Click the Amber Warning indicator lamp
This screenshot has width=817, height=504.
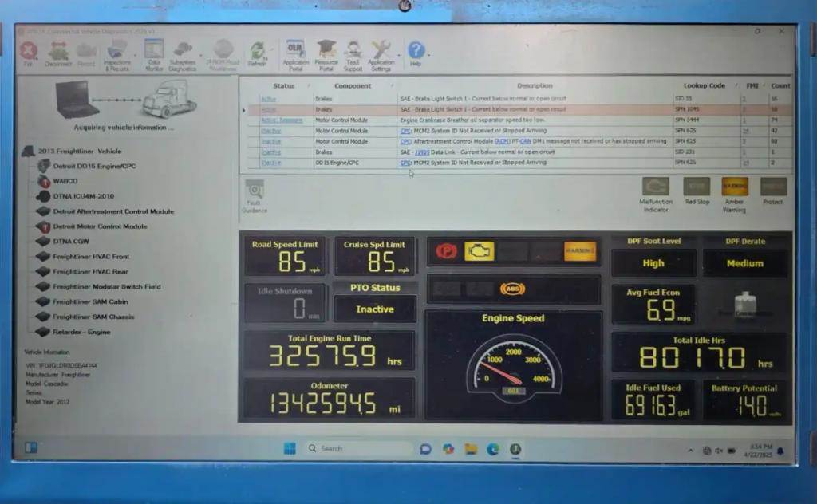734,187
